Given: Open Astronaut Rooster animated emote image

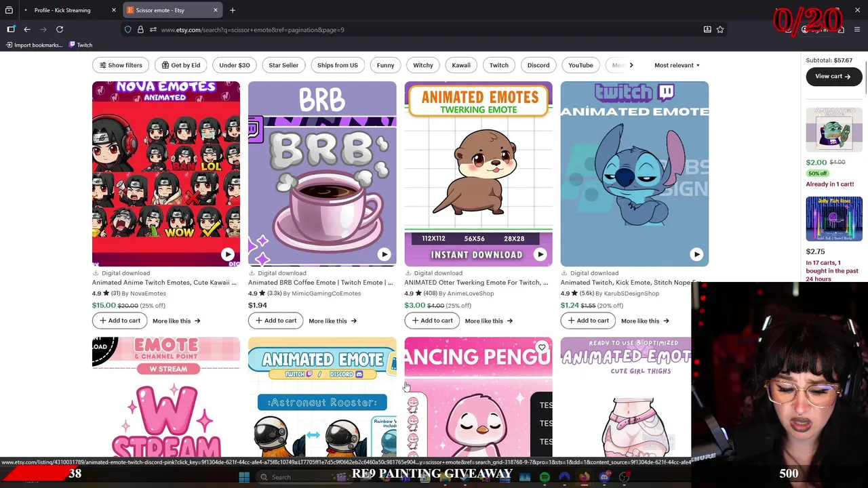Looking at the screenshot, I should click(322, 396).
